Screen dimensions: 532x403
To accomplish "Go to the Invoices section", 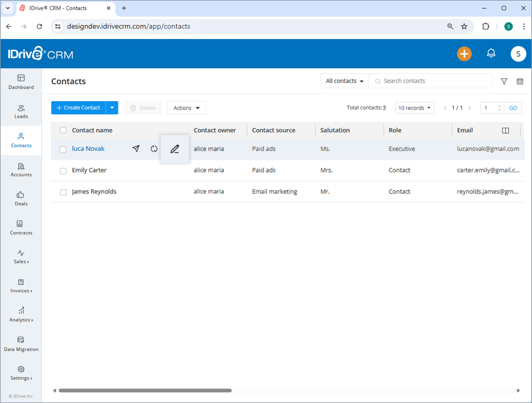I will pyautogui.click(x=21, y=287).
